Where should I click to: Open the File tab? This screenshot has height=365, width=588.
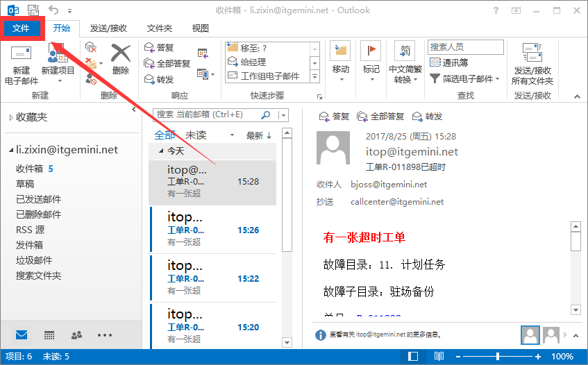[x=22, y=28]
